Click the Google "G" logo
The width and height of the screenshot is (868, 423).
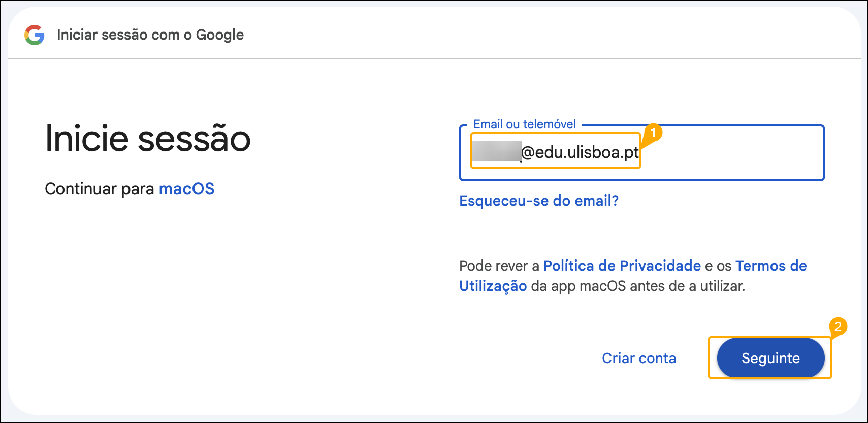tap(35, 35)
